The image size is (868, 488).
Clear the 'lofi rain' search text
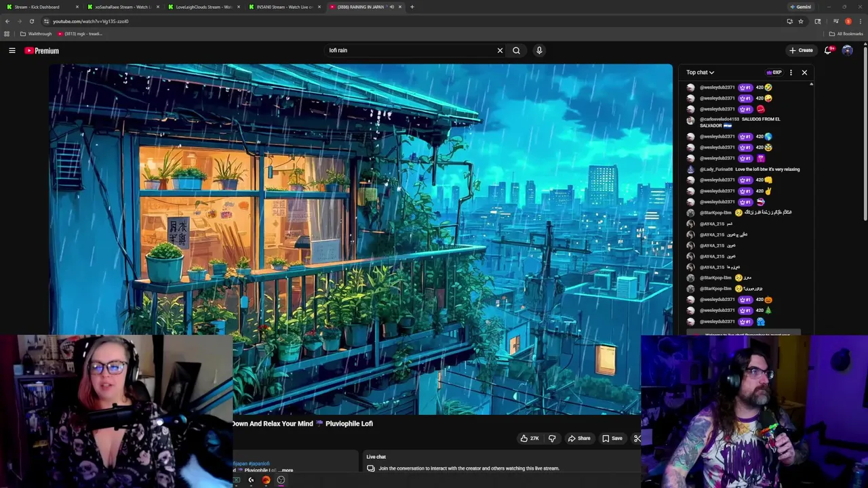click(500, 50)
